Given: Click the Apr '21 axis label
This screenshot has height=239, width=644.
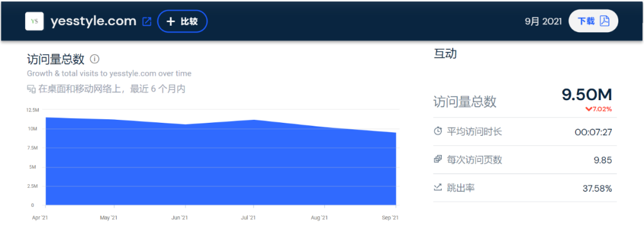Looking at the screenshot, I should (39, 218).
